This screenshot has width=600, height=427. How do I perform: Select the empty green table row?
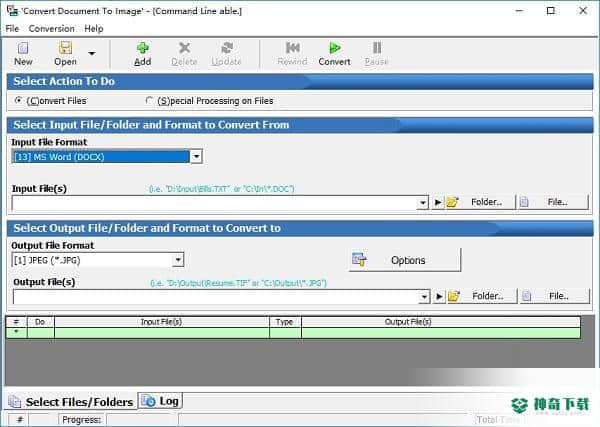[293, 333]
